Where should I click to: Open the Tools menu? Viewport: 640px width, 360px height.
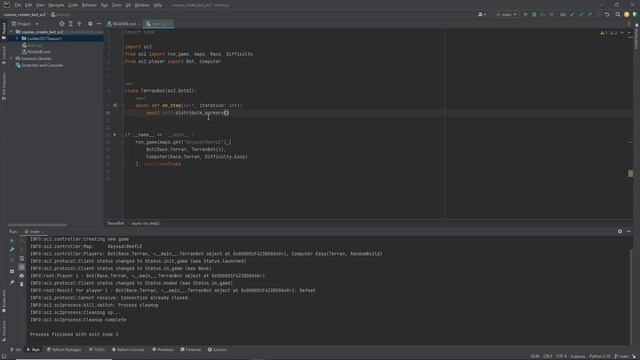[x=117, y=5]
